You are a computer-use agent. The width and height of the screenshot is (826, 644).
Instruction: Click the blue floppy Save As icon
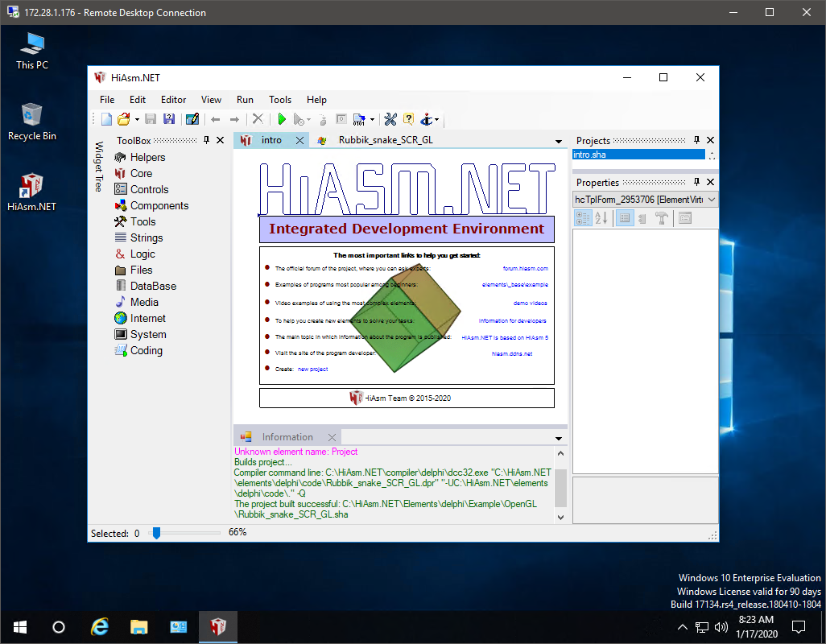coord(169,119)
